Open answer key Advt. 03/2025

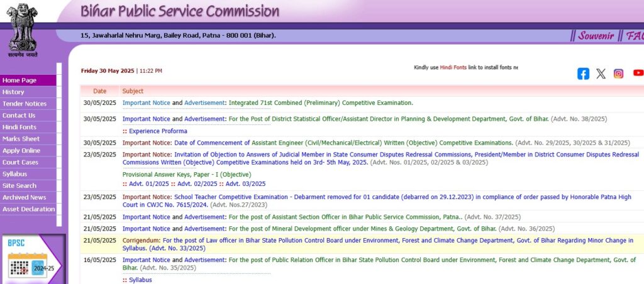(x=246, y=184)
